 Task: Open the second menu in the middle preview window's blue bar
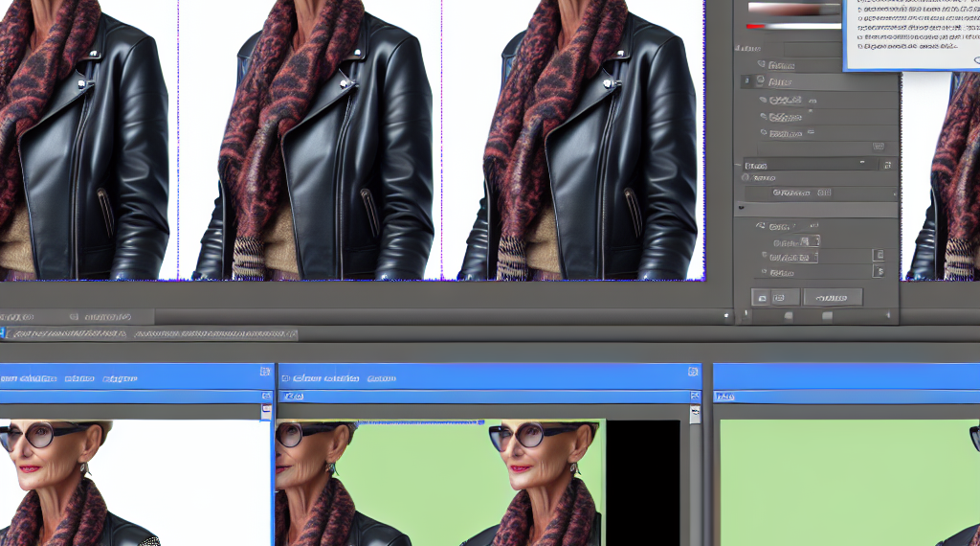click(x=380, y=378)
